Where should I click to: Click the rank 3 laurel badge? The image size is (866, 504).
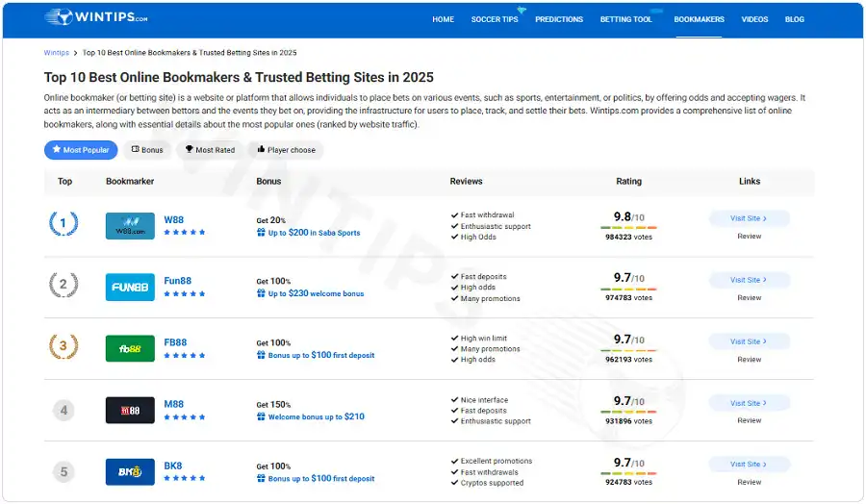64,346
